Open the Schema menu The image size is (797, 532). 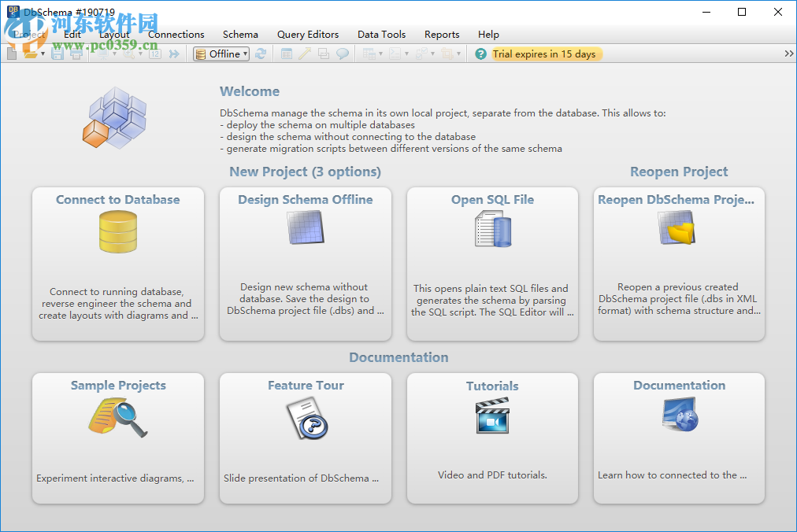click(240, 34)
